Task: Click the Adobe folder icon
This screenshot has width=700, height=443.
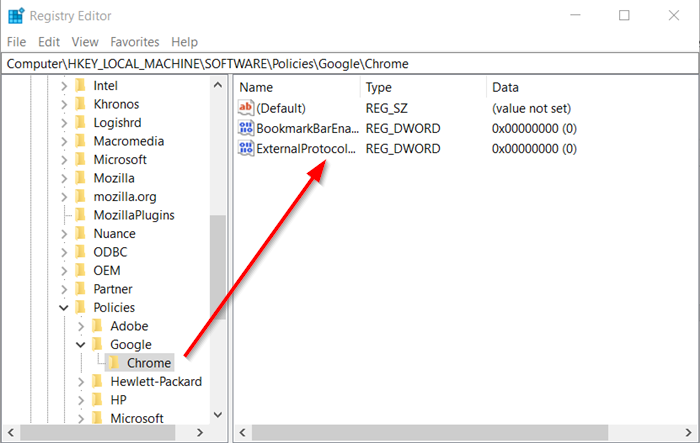Action: (x=97, y=326)
